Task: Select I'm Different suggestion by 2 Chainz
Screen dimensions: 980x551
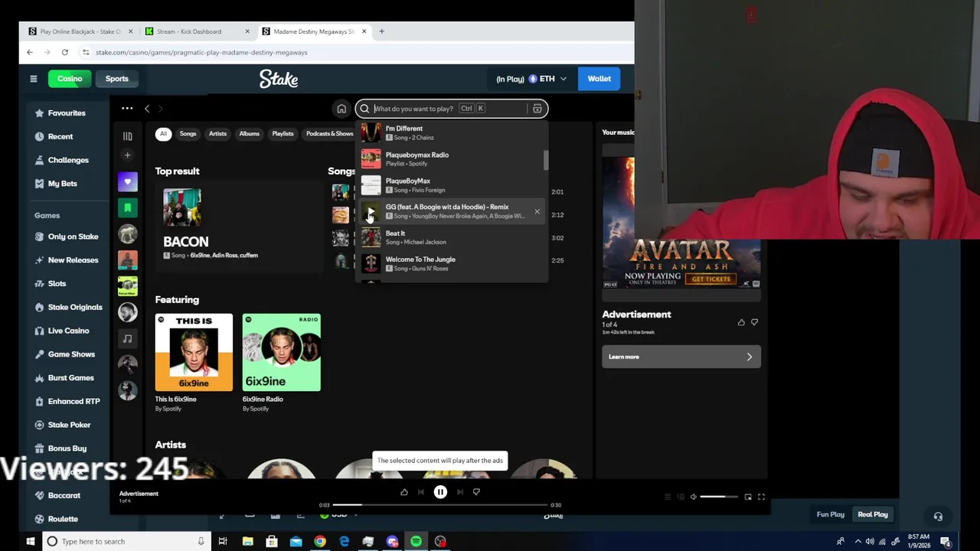Action: tap(452, 132)
